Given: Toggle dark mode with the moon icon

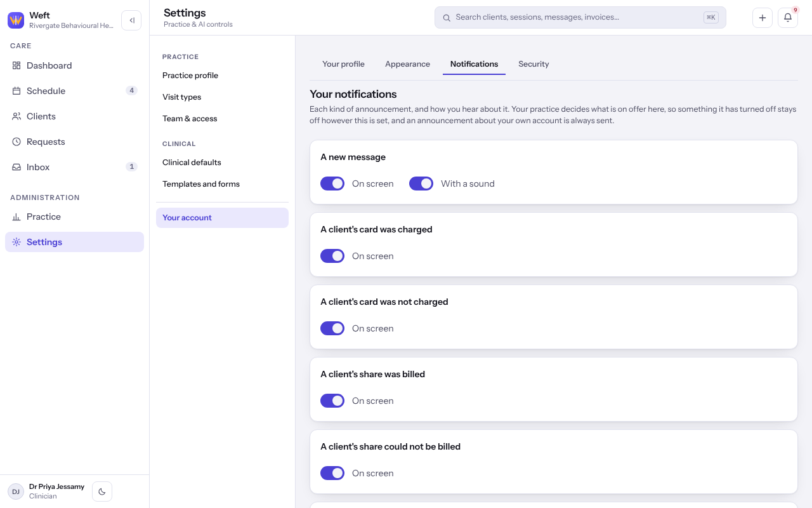Looking at the screenshot, I should (x=102, y=491).
